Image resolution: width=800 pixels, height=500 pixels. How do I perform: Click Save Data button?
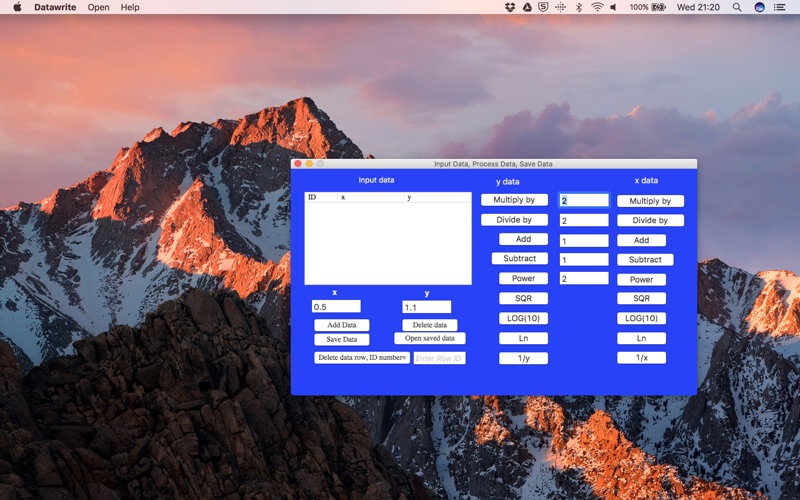point(341,340)
